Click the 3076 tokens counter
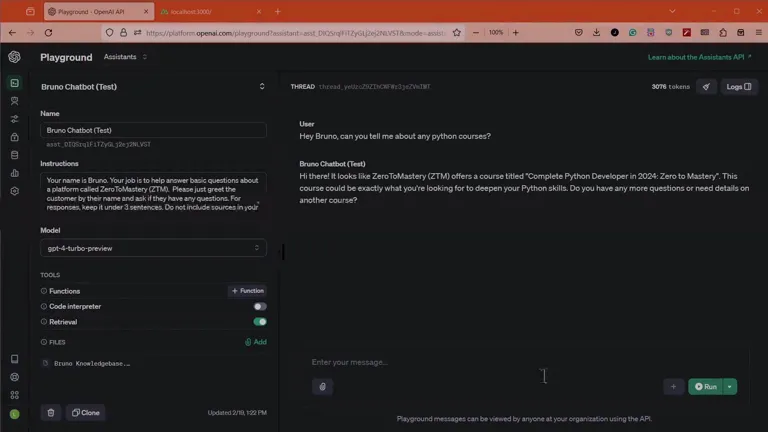Viewport: 768px width, 432px height. (671, 87)
